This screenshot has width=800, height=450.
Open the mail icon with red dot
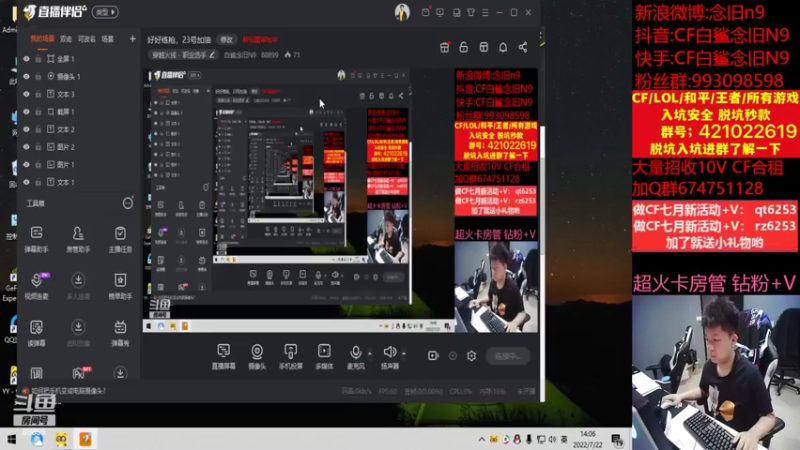coord(426,12)
